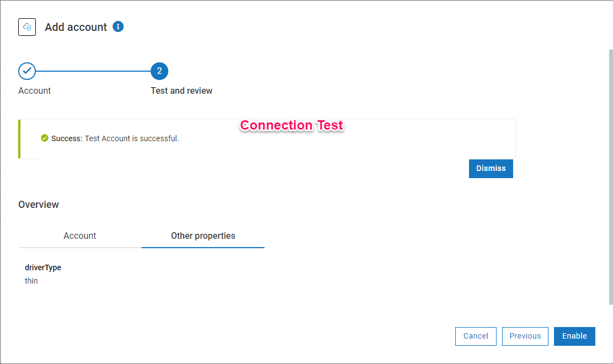Cancel adding the account
613x364 pixels.
click(476, 336)
